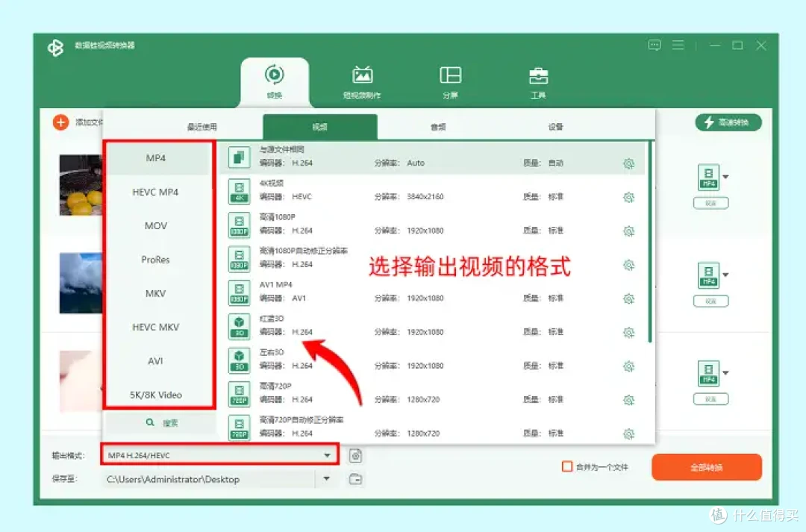Choose the 高清1080P preset row

(x=432, y=225)
